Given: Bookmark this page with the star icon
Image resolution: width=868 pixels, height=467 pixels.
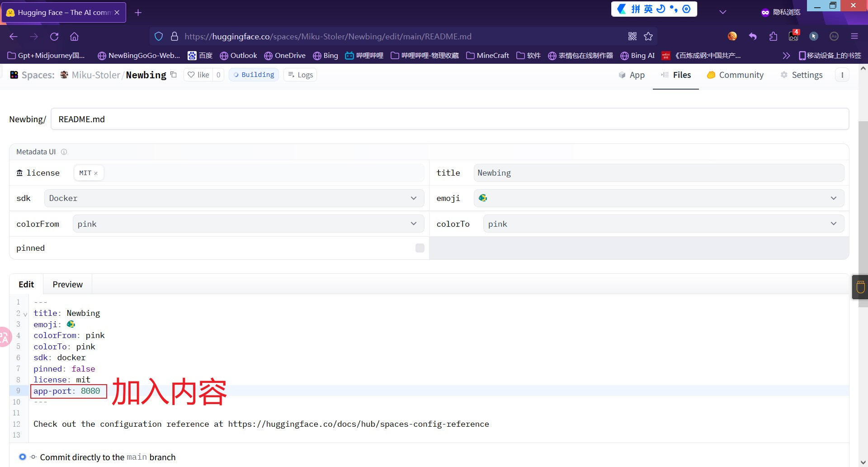Looking at the screenshot, I should click(648, 37).
